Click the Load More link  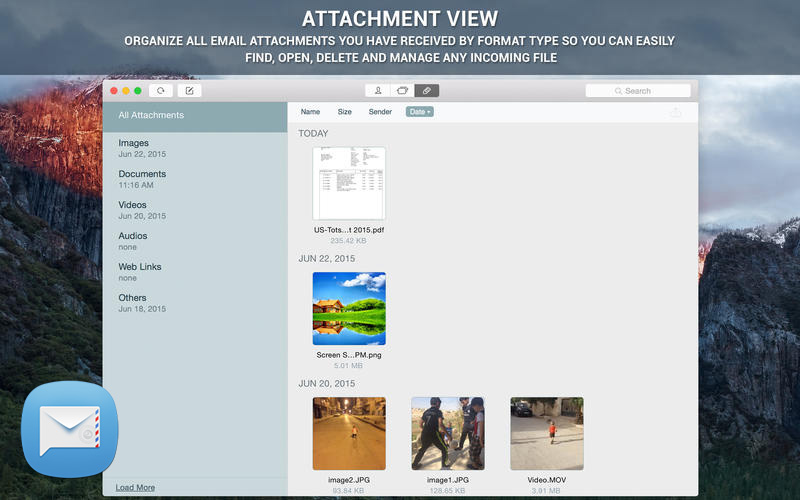pyautogui.click(x=135, y=488)
